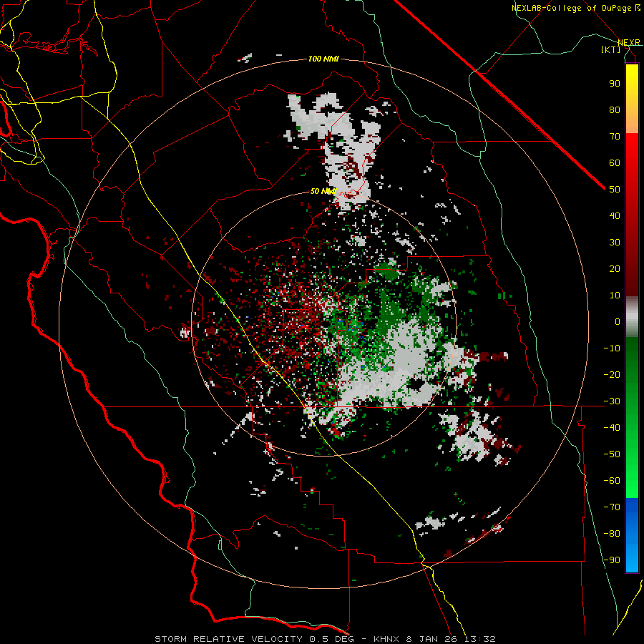Click the 20 value on the velocity scale
Viewport: 644px width, 644px height.
click(x=615, y=268)
